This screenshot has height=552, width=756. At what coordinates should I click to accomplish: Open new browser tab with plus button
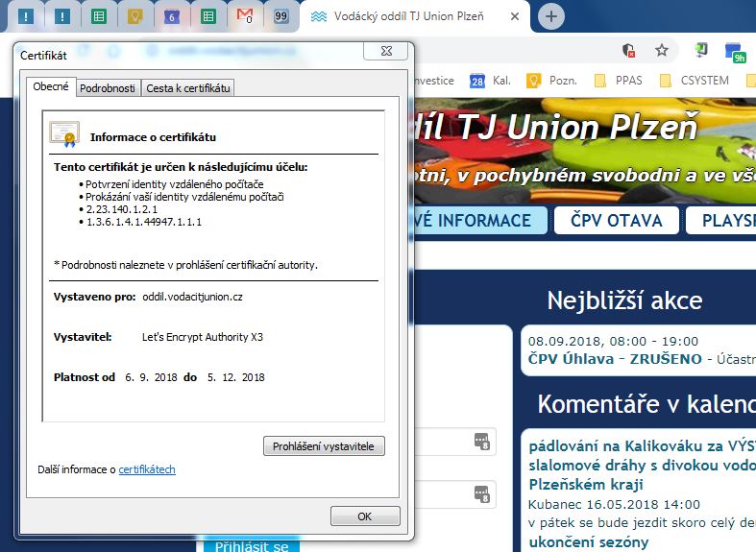[551, 16]
